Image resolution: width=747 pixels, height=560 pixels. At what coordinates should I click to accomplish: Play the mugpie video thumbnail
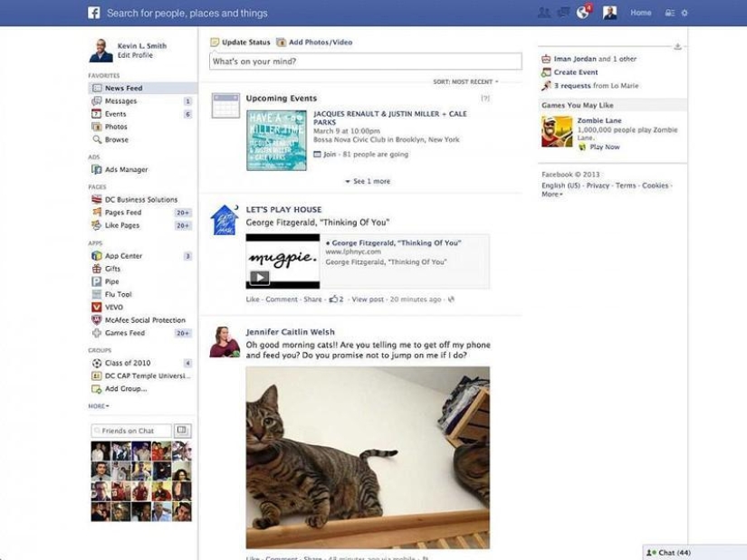pos(260,278)
